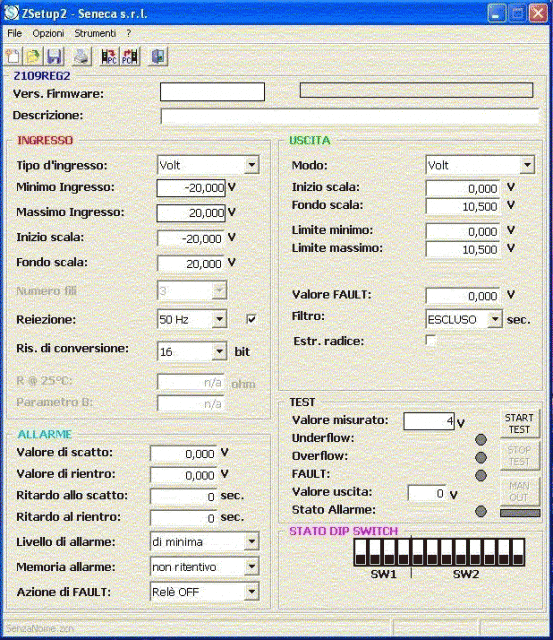553x640 pixels.
Task: Open the Strumenti menu
Action: 95,33
